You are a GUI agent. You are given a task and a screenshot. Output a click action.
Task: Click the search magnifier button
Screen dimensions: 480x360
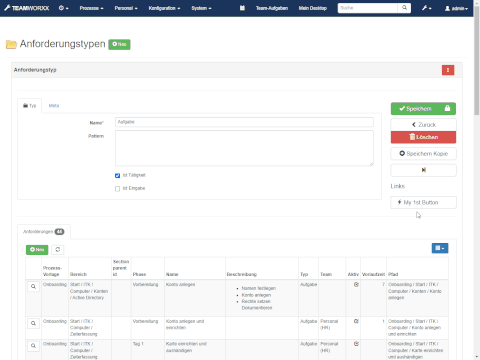(404, 8)
